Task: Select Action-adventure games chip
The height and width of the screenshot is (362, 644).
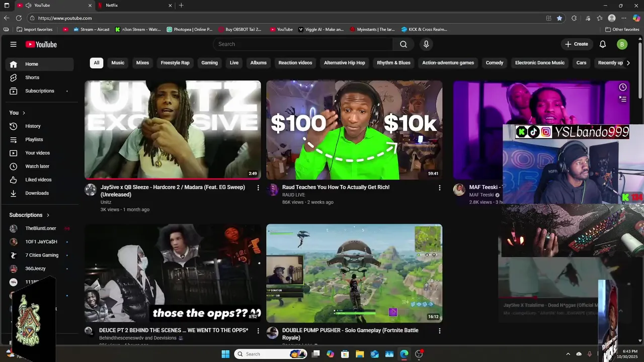Action: (x=448, y=63)
